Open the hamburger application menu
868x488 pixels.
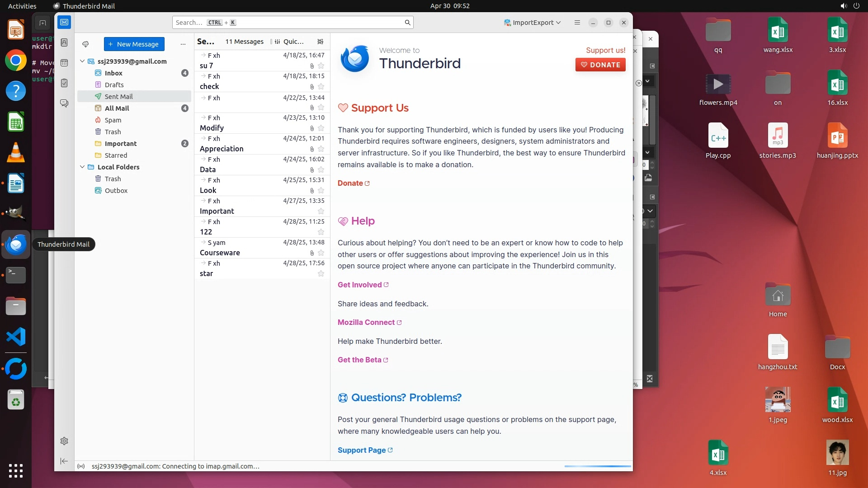(577, 23)
